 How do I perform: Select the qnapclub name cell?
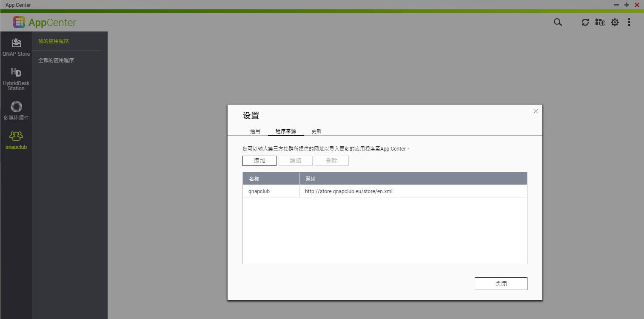pos(271,191)
